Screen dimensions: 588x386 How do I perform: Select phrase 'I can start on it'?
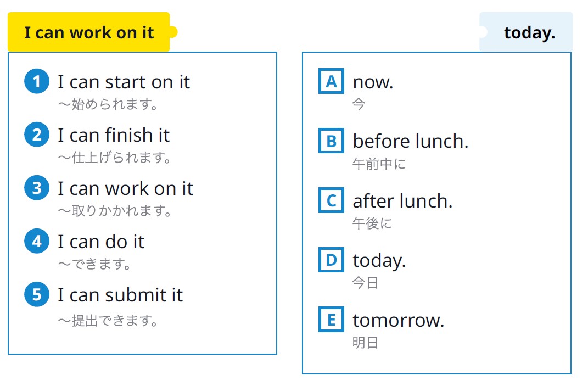(x=124, y=82)
